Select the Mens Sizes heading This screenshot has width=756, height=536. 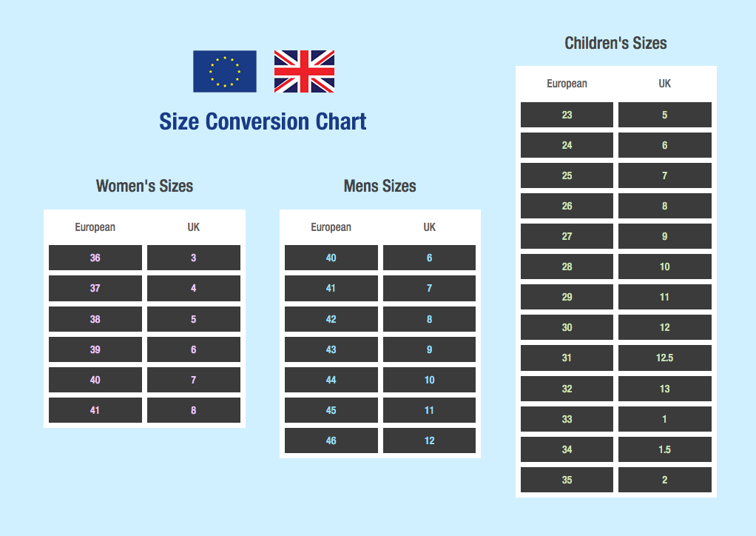click(x=379, y=186)
